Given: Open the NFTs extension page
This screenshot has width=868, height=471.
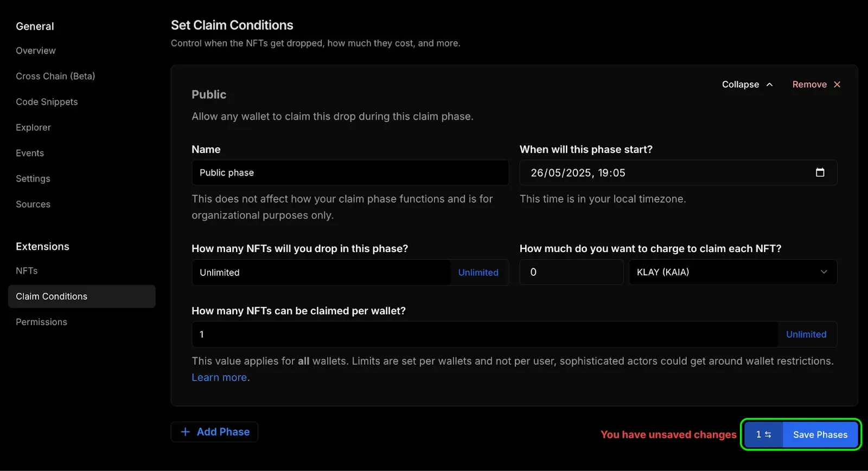Looking at the screenshot, I should point(27,271).
